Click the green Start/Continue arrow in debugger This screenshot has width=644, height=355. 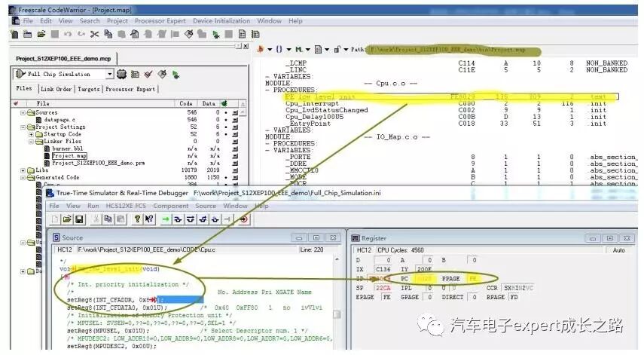click(166, 219)
